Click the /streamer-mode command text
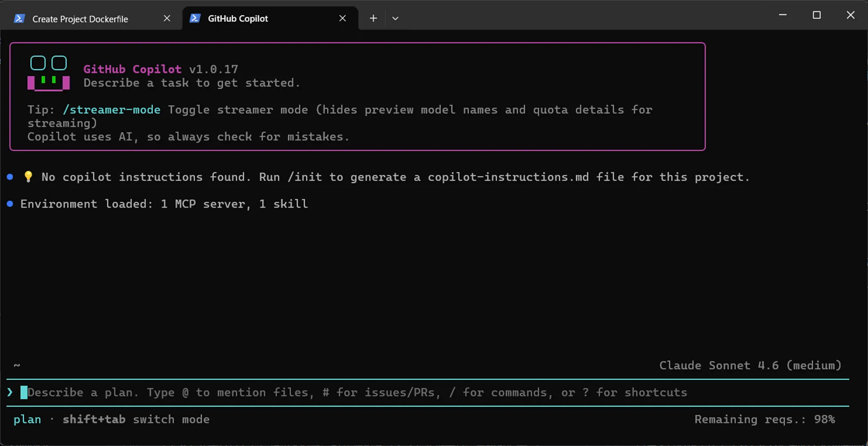The image size is (868, 446). [x=112, y=110]
